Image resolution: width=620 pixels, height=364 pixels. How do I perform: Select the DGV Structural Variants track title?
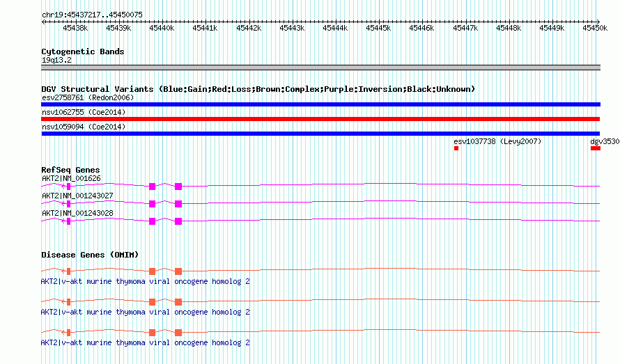[258, 89]
